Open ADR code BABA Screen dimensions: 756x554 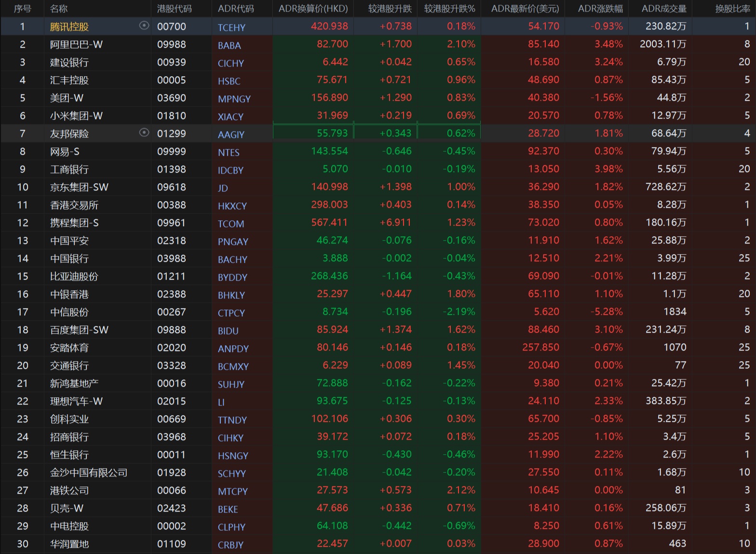click(x=229, y=45)
